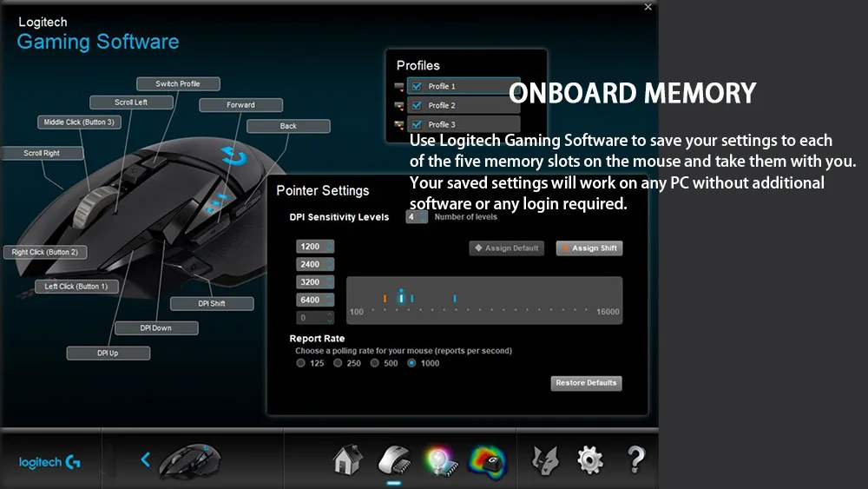Select the 500 report rate option
868x489 pixels.
(x=375, y=363)
